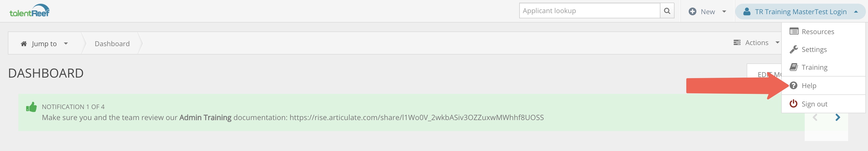Click the Sign out power icon
This screenshot has height=151, width=868.
point(793,104)
